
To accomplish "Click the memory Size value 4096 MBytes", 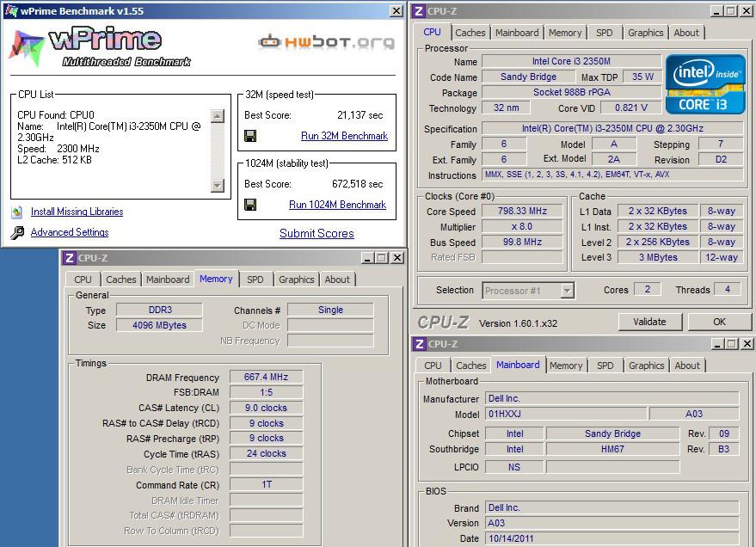I will point(160,325).
